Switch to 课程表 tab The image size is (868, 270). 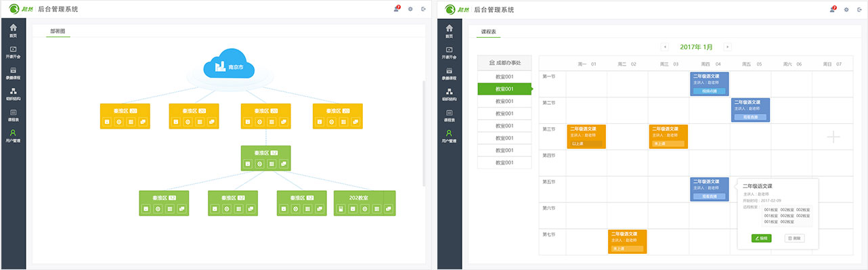pos(488,31)
